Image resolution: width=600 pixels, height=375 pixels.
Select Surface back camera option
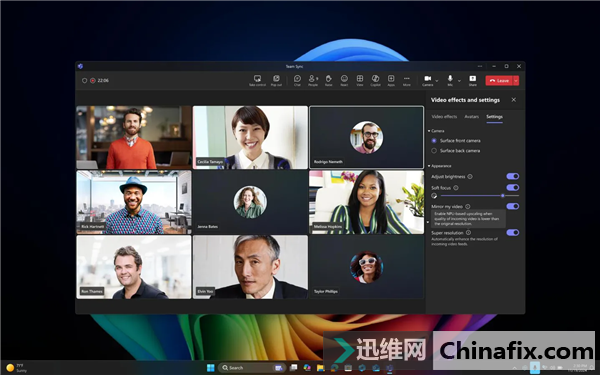(x=456, y=151)
